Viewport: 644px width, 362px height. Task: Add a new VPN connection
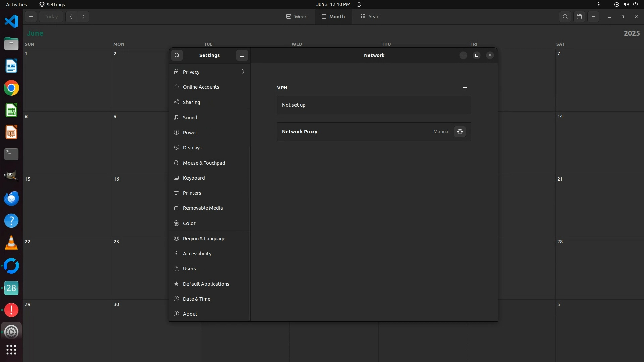coord(465,88)
